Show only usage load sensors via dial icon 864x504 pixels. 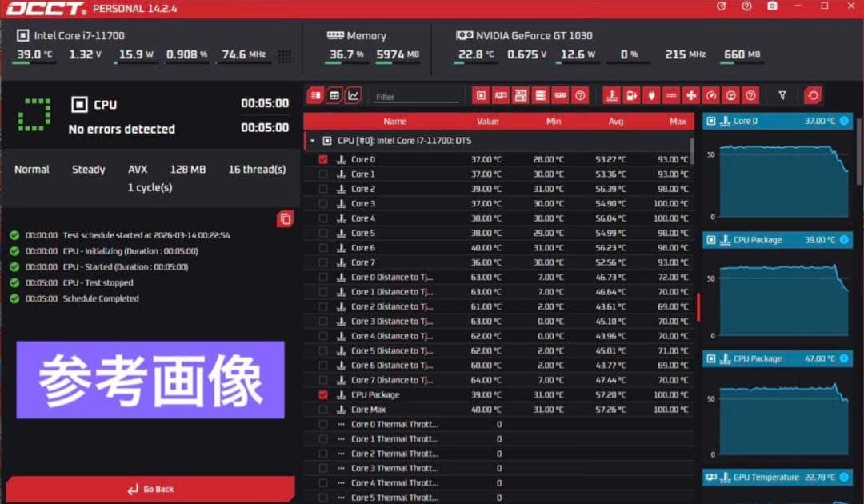click(x=730, y=96)
